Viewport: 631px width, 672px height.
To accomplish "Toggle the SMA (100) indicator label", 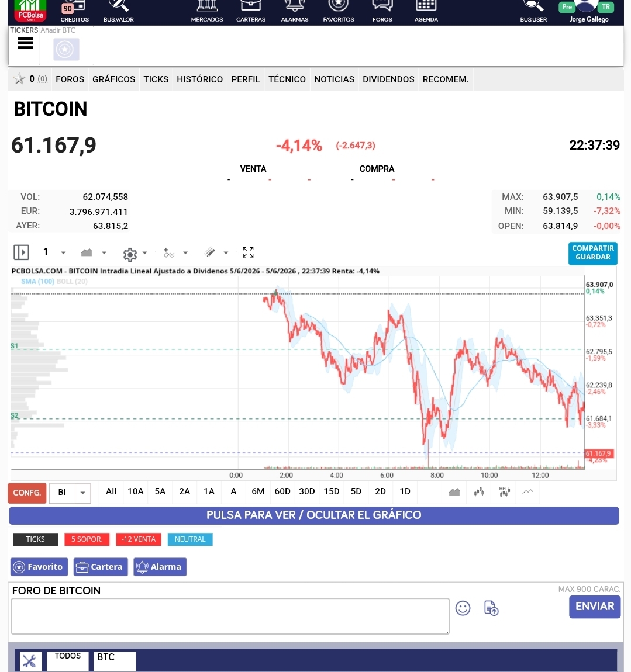I will (x=38, y=282).
